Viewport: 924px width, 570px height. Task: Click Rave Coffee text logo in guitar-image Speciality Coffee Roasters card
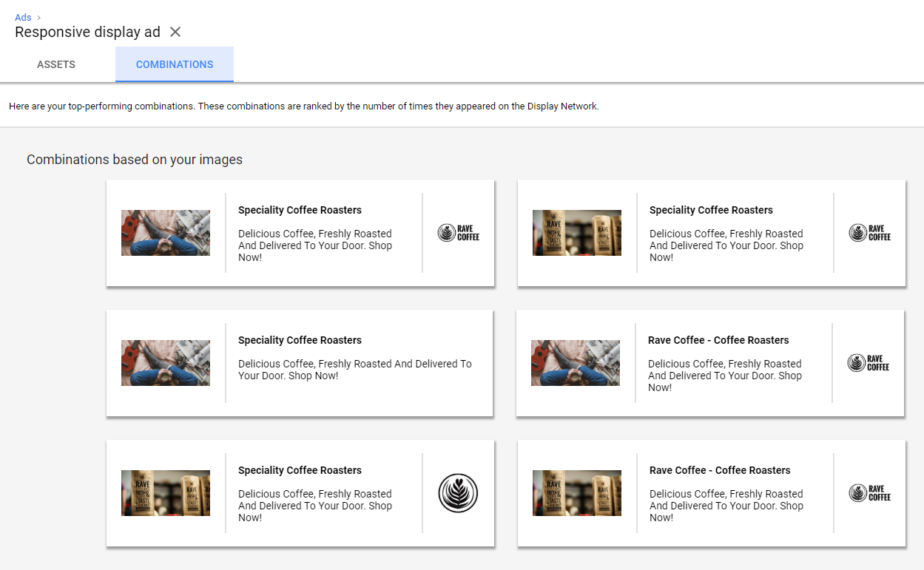point(459,233)
